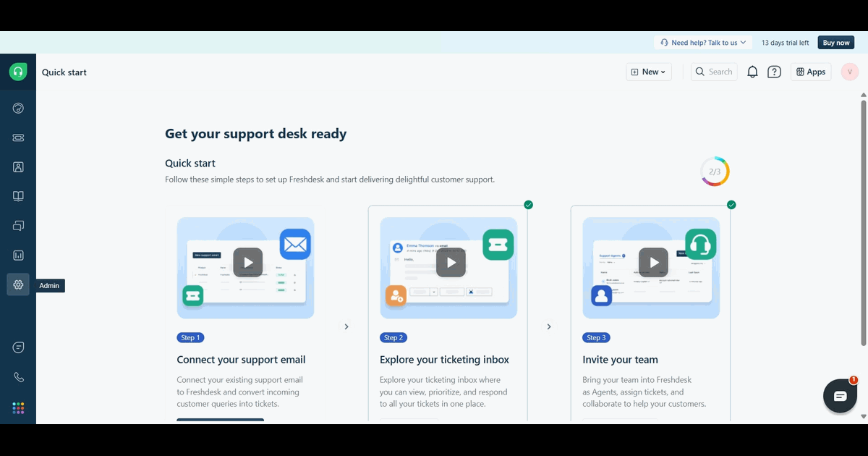
Task: Click the Step 2 completed checkmark
Action: pyautogui.click(x=528, y=205)
